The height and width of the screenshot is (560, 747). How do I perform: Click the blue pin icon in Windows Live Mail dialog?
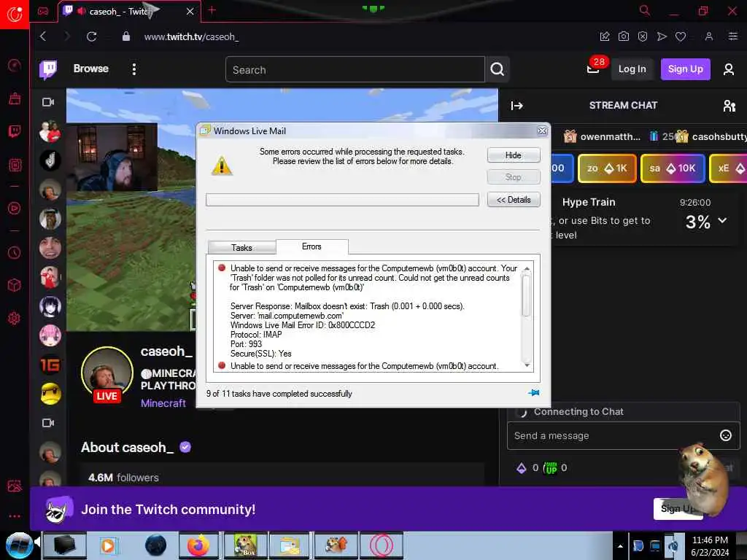[x=533, y=393]
